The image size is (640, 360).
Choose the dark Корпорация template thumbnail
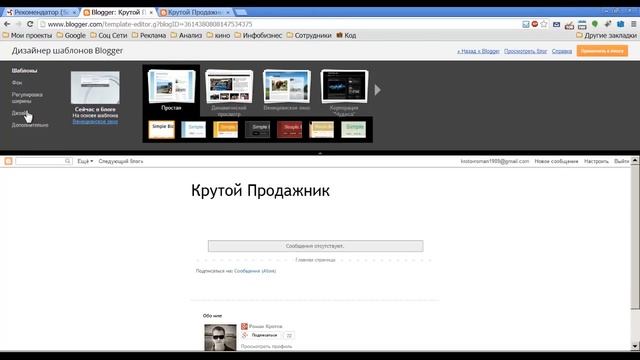344,87
